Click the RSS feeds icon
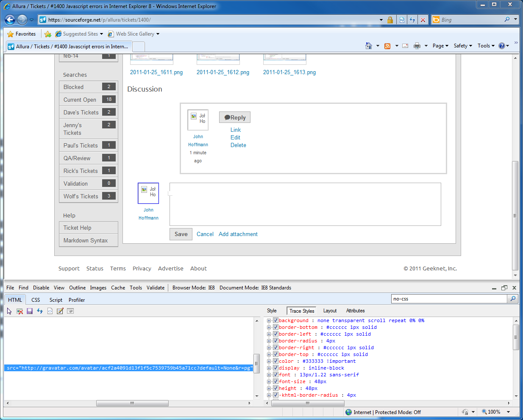This screenshot has height=420, width=523. click(387, 46)
